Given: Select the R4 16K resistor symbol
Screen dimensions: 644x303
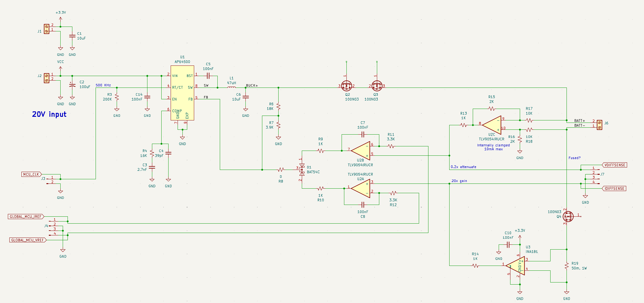Looking at the screenshot, I should [152, 153].
